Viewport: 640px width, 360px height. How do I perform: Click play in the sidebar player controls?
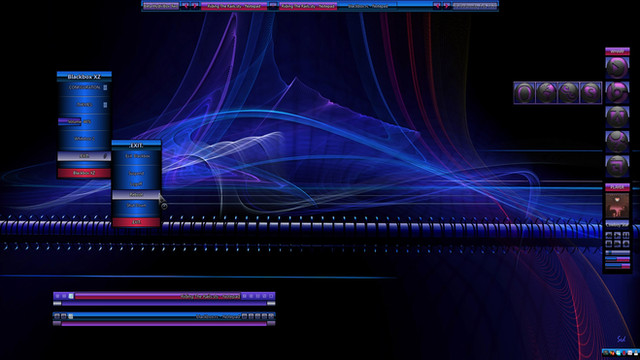617,236
